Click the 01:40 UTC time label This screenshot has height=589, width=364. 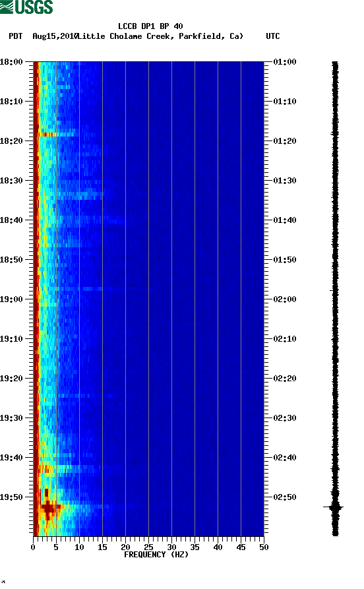click(x=285, y=220)
